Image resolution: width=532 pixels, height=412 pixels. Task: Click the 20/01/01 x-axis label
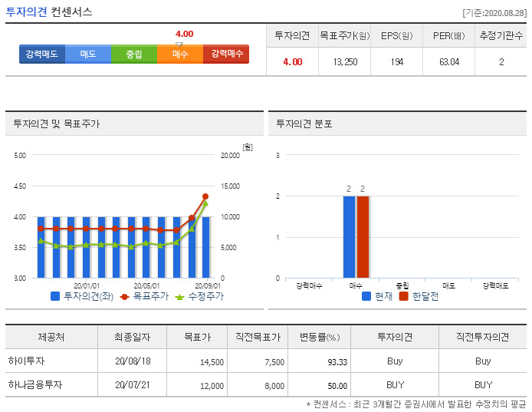coord(87,286)
